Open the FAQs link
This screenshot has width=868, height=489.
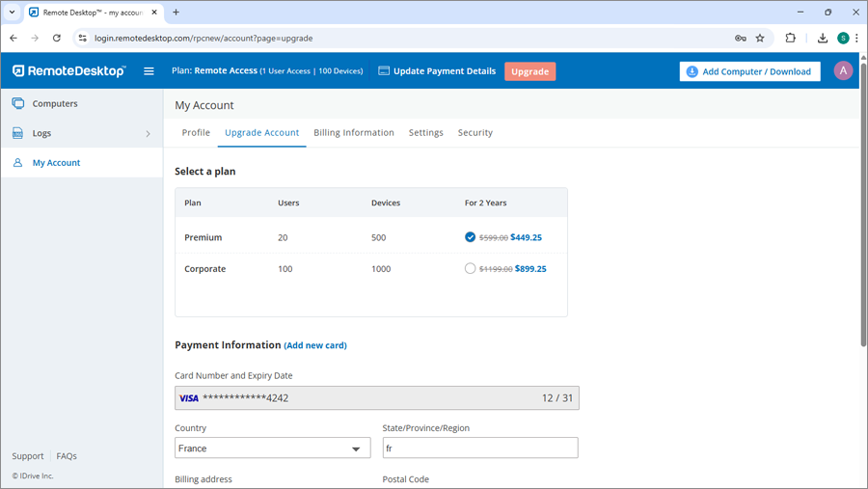(67, 456)
